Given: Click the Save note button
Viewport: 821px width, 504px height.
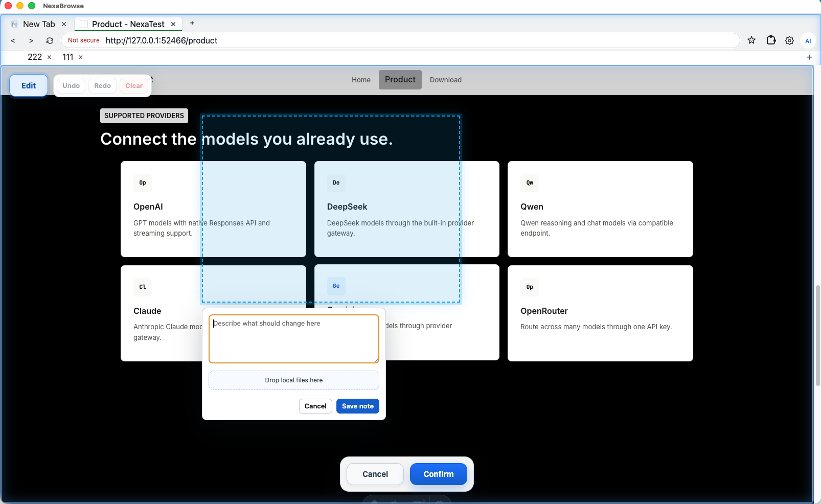Looking at the screenshot, I should click(x=358, y=406).
